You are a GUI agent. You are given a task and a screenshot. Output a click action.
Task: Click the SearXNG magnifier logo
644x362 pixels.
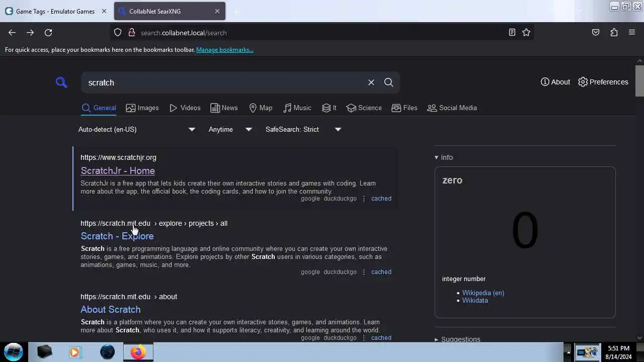tap(61, 82)
